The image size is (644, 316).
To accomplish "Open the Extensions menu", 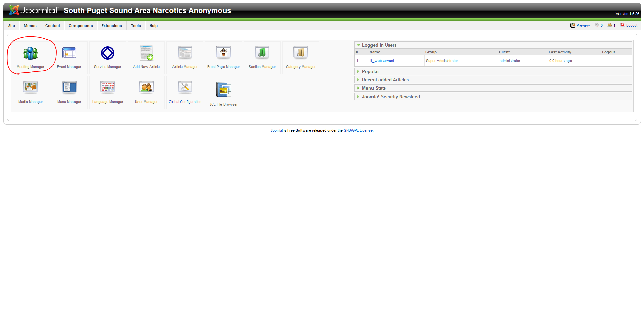I will 112,26.
